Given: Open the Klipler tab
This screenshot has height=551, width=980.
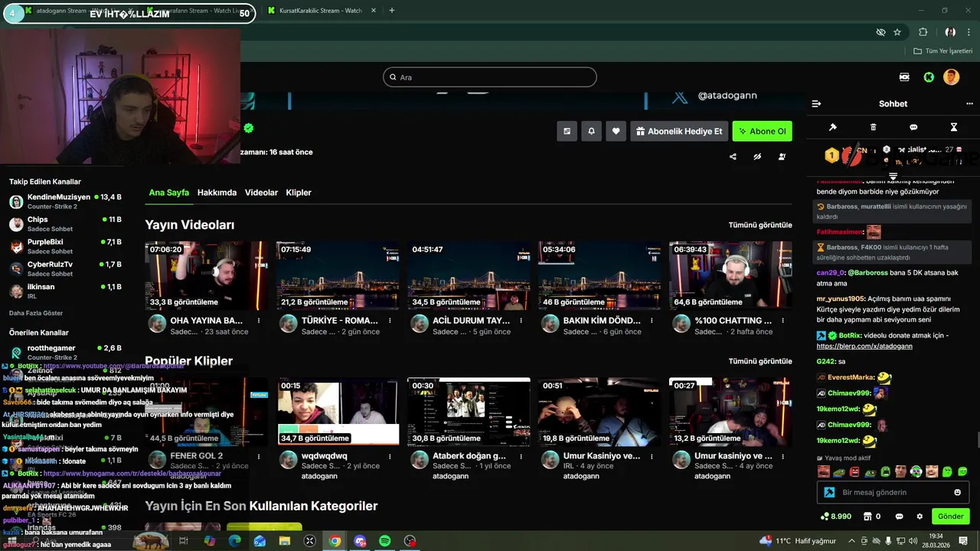Looking at the screenshot, I should (299, 193).
